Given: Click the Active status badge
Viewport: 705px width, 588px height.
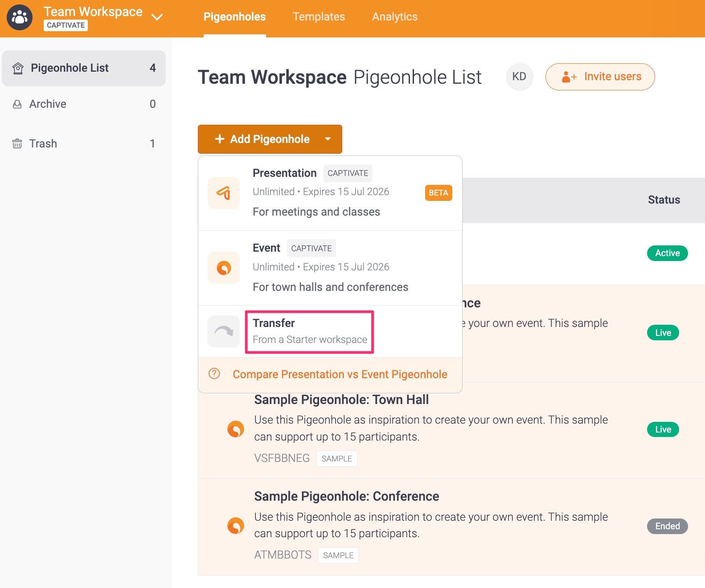Looking at the screenshot, I should tap(668, 253).
